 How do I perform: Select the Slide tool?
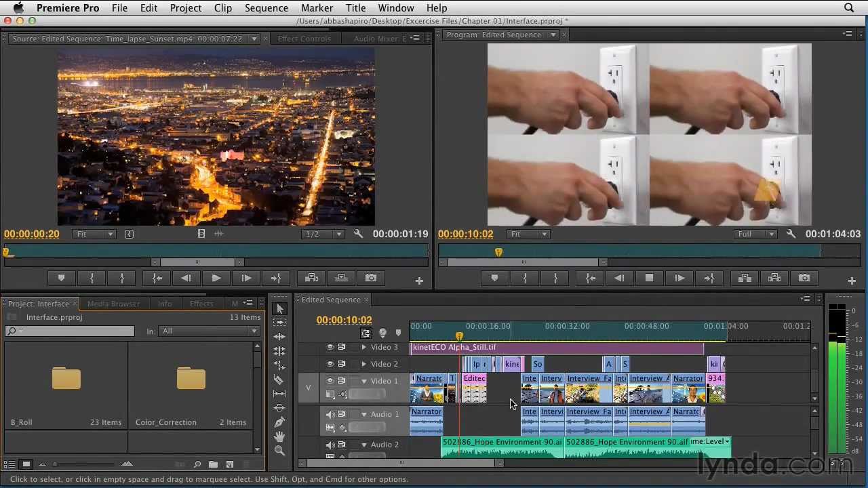coord(279,408)
